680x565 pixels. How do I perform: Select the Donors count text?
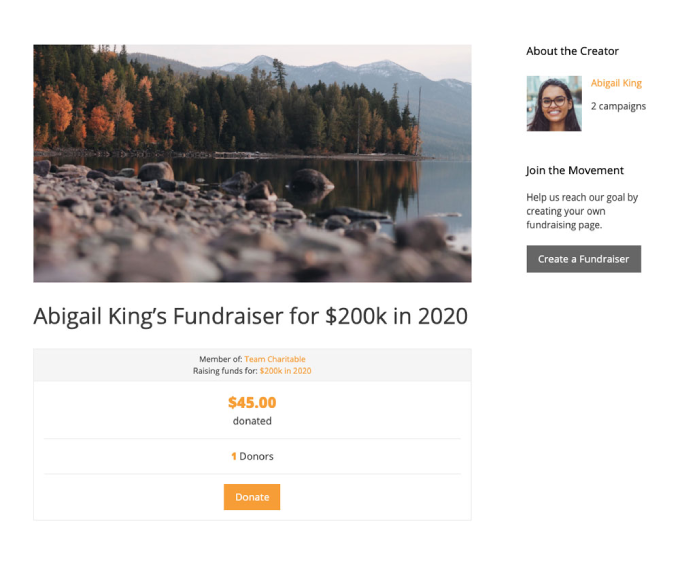click(256, 456)
